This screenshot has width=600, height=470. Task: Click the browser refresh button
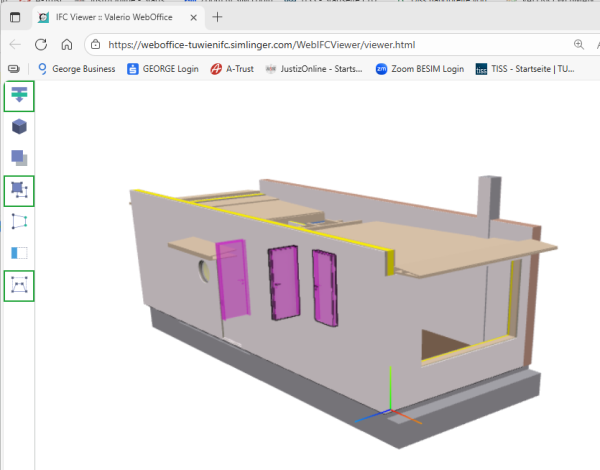tap(41, 45)
